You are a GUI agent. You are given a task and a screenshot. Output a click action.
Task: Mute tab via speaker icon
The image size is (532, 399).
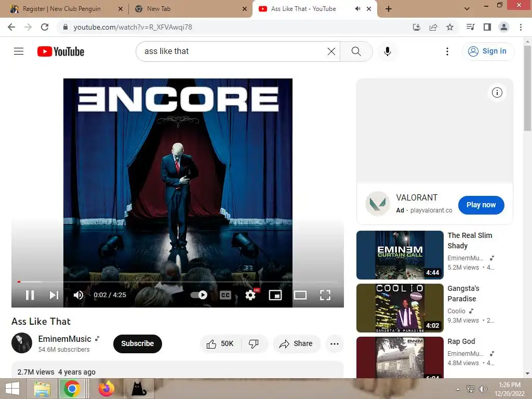[357, 9]
